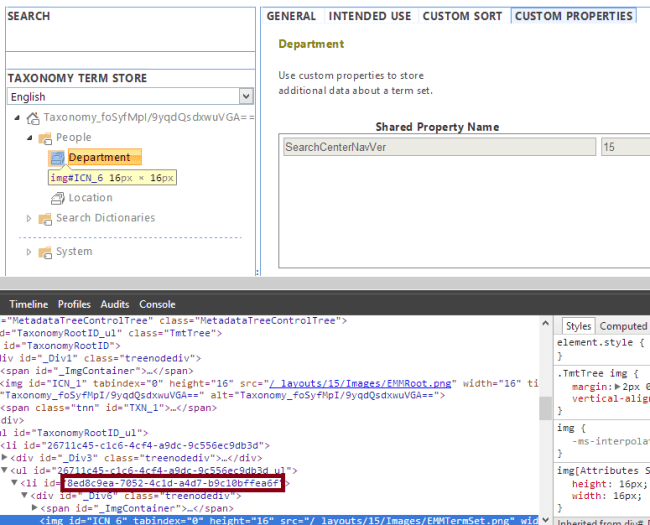
Task: Click the SearchCenterNavVer property name field
Action: tap(440, 147)
